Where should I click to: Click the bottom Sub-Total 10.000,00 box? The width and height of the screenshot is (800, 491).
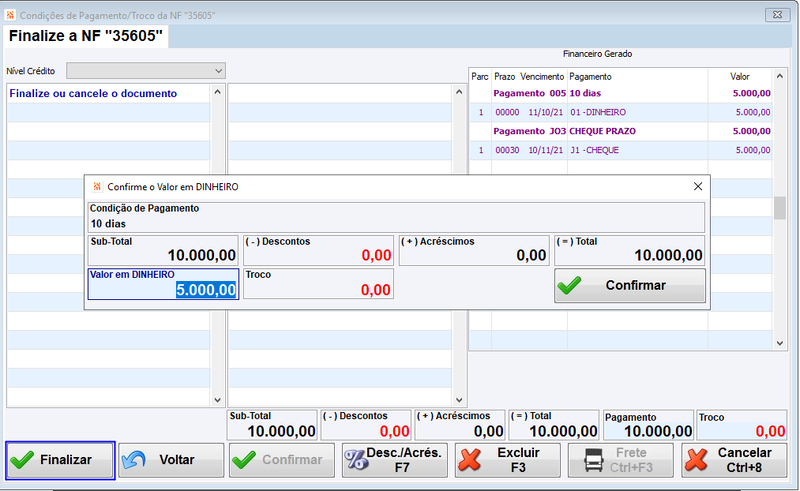pos(272,425)
